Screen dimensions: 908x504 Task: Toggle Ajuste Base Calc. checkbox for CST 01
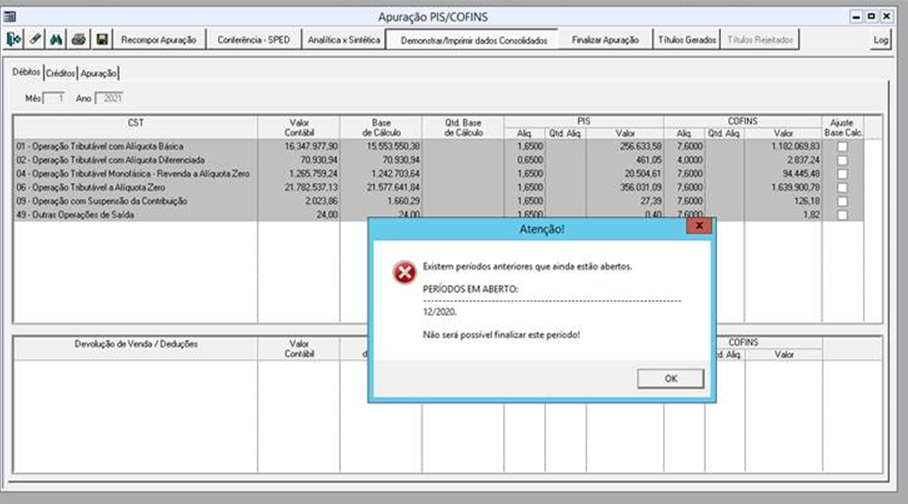tap(843, 147)
